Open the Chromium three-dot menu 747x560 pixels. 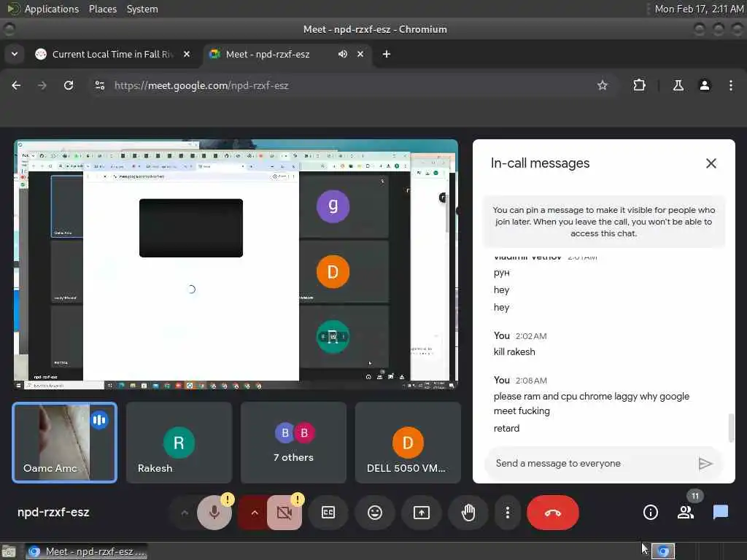[x=731, y=86]
